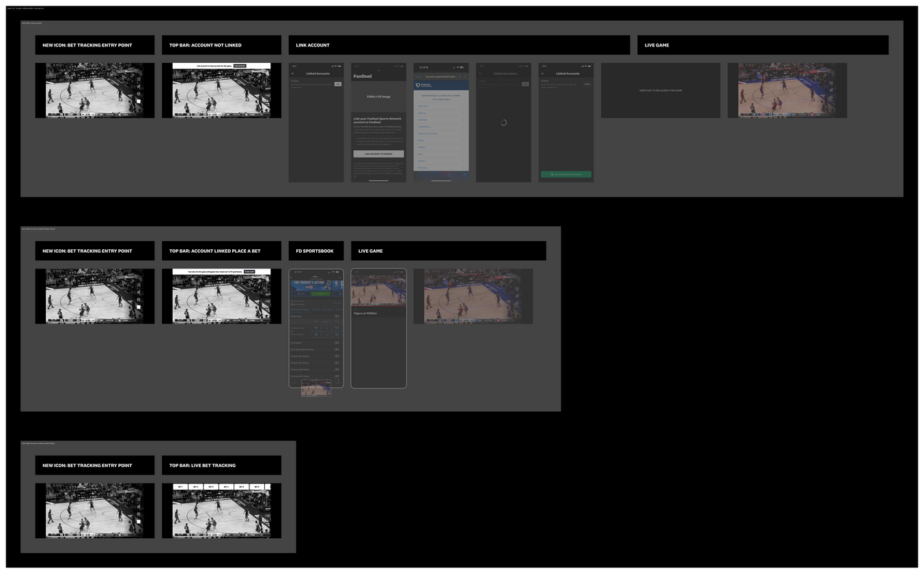The width and height of the screenshot is (924, 573).
Task: Click the Colorado state link
Action: coord(423,120)
